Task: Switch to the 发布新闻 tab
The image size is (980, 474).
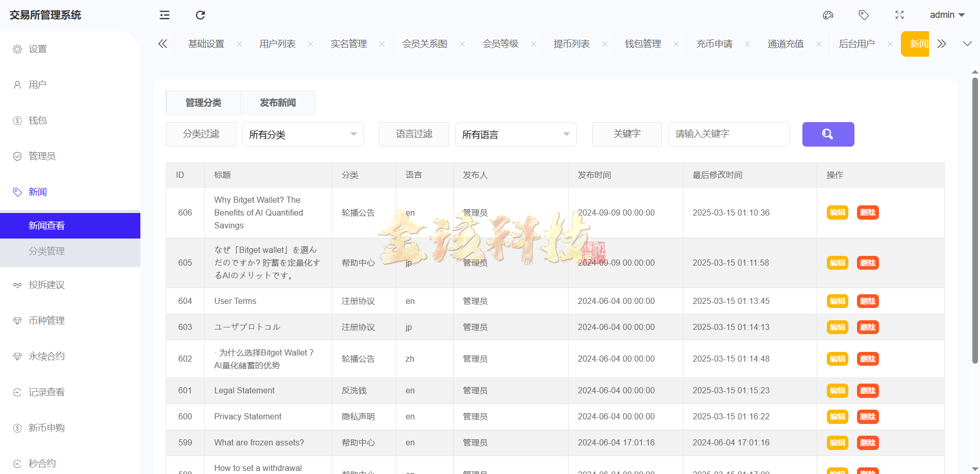Action: coord(278,102)
